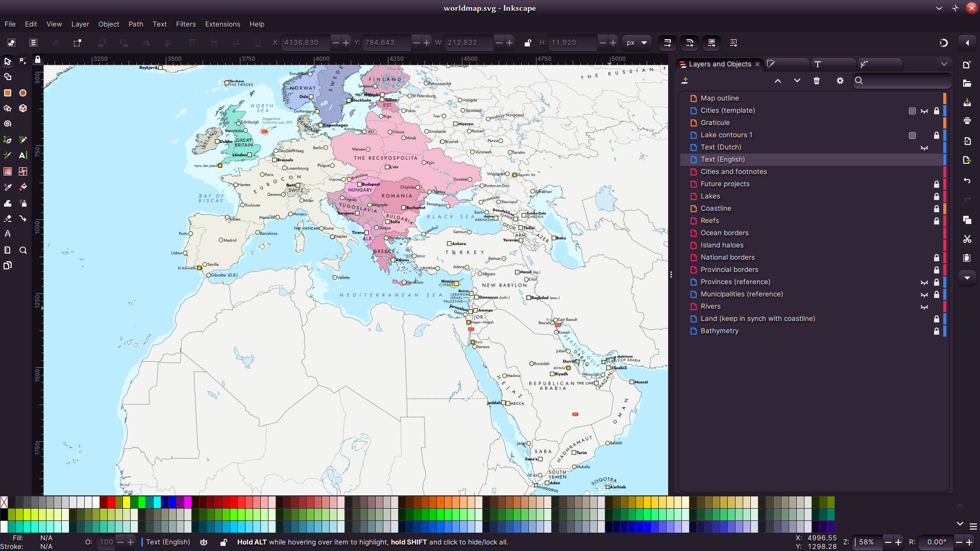Toggle the width/height ratio lock
This screenshot has height=551, width=980.
pos(528,43)
